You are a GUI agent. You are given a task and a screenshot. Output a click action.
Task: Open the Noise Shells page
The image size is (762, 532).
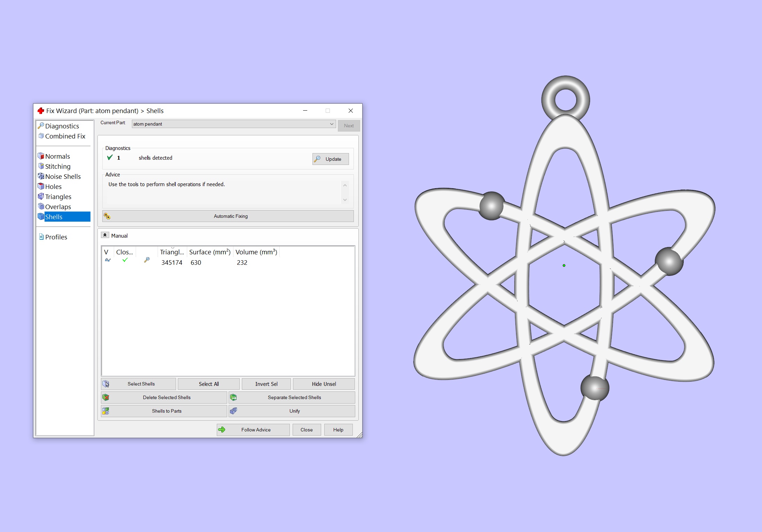click(x=63, y=176)
